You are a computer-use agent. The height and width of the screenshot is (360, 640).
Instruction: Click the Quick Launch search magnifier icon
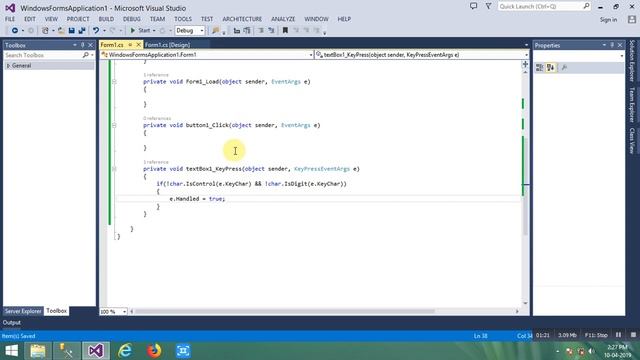click(586, 6)
